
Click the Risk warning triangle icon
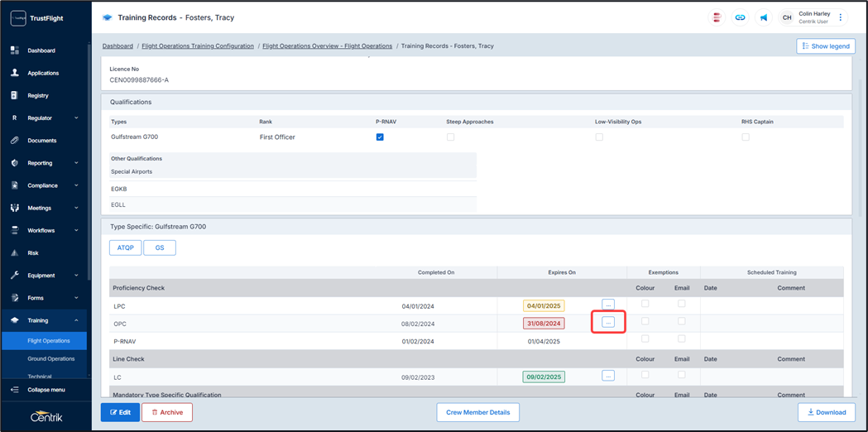pos(15,253)
